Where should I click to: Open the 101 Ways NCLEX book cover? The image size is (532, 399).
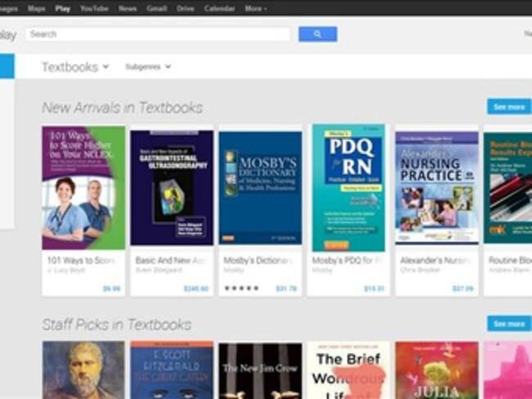point(83,188)
